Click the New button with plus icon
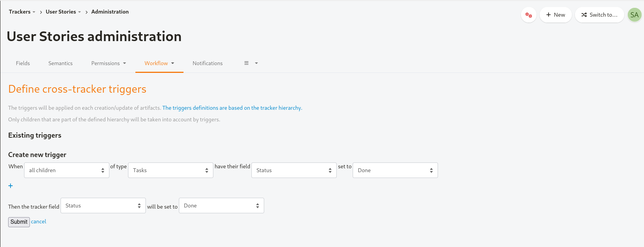Image resolution: width=644 pixels, height=247 pixels. pyautogui.click(x=555, y=15)
